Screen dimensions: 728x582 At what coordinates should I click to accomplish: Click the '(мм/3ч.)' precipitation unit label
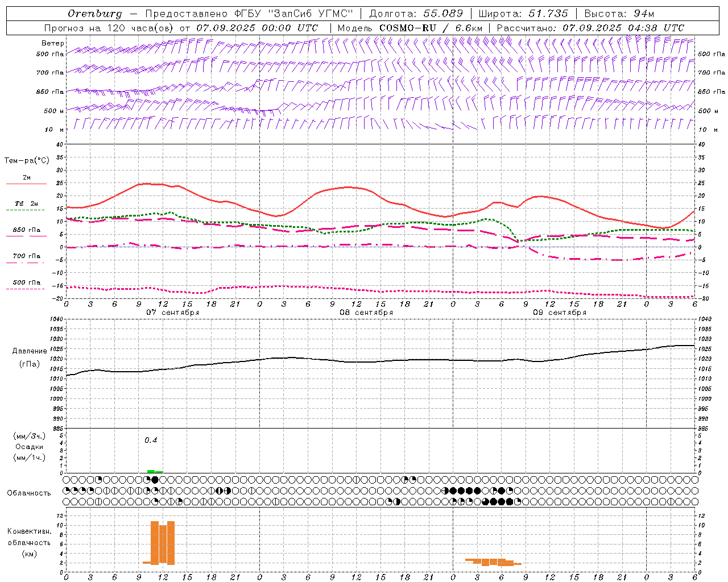[30, 436]
